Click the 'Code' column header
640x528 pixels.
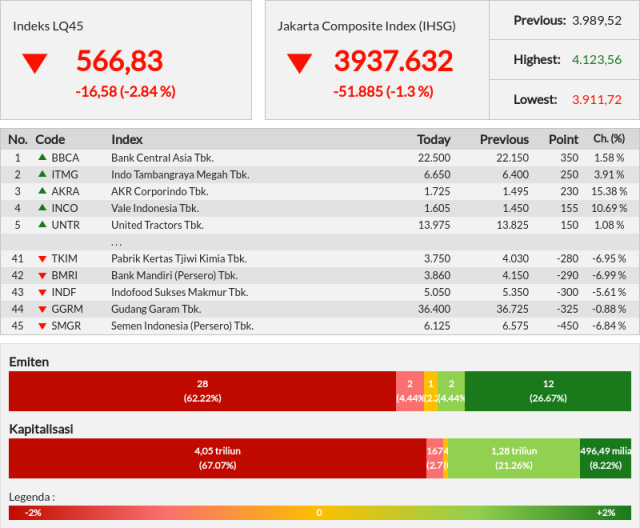point(50,140)
